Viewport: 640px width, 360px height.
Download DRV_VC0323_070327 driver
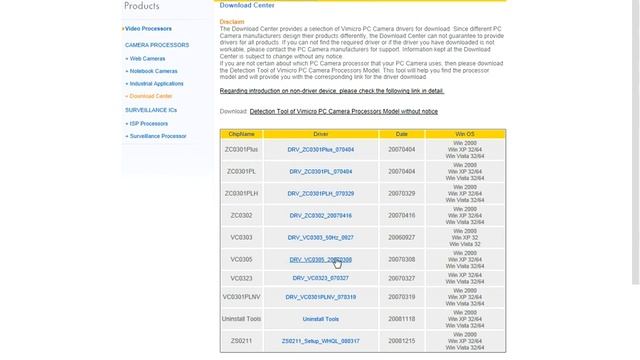tap(321, 278)
